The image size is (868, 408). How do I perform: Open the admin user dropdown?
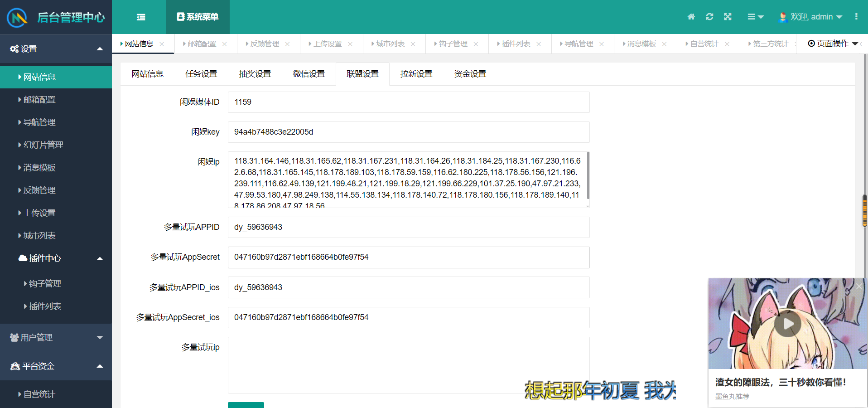[x=811, y=17]
